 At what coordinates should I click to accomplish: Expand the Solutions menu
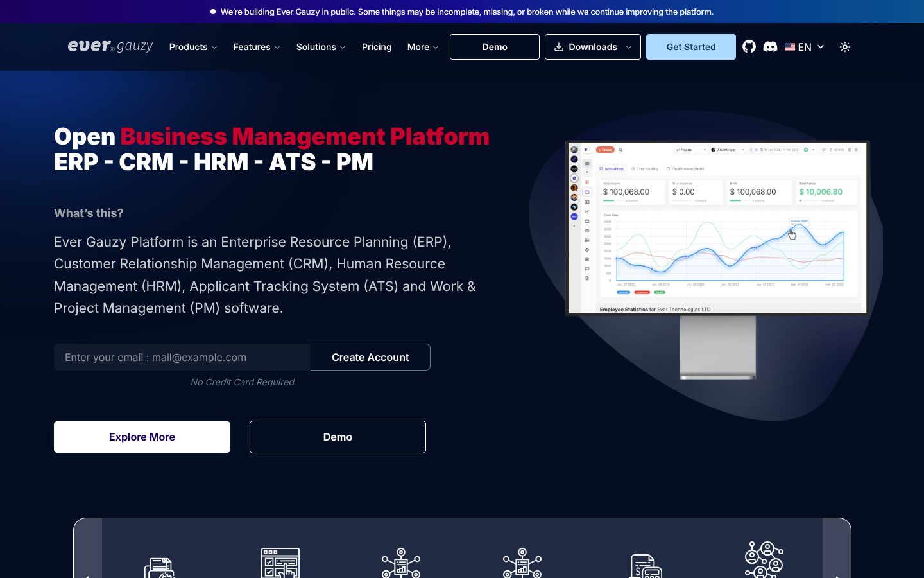[321, 47]
